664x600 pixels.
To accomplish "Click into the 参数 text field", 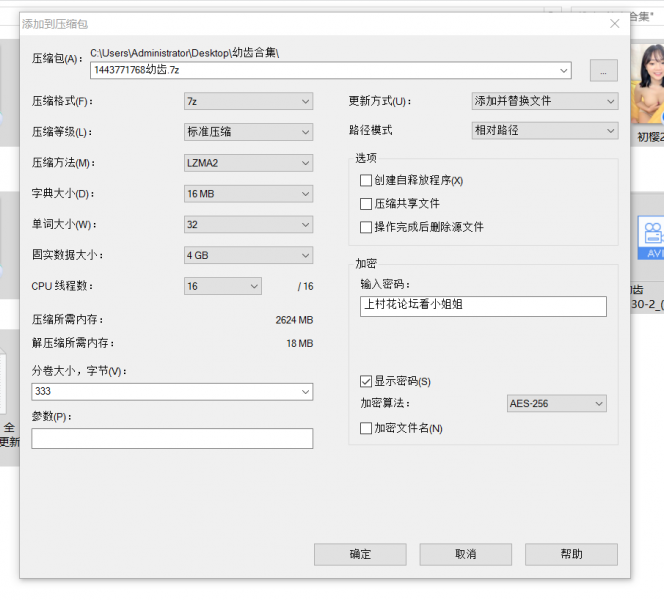I will tap(172, 439).
